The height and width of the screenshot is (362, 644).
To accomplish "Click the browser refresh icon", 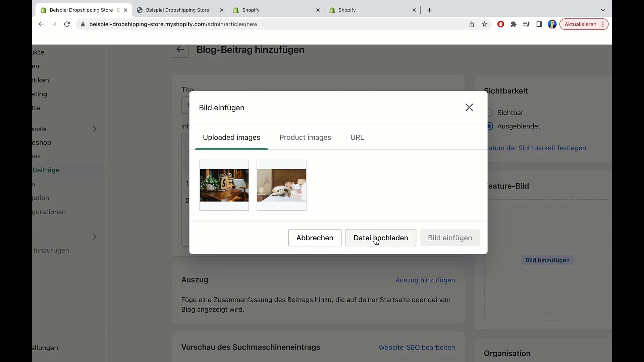I will click(68, 24).
